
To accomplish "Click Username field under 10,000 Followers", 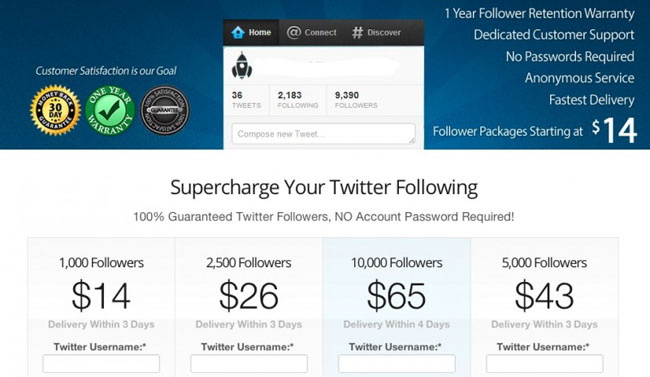I will (x=397, y=364).
